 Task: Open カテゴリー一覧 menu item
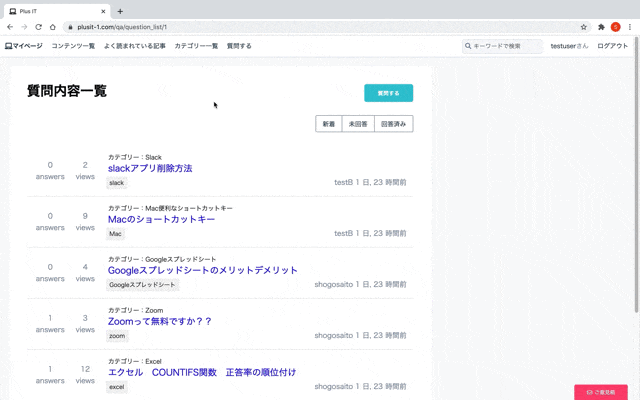196,46
